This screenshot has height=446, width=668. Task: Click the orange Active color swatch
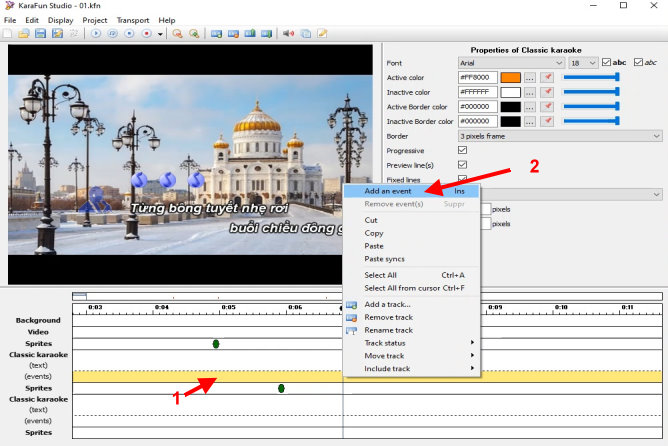(510, 77)
